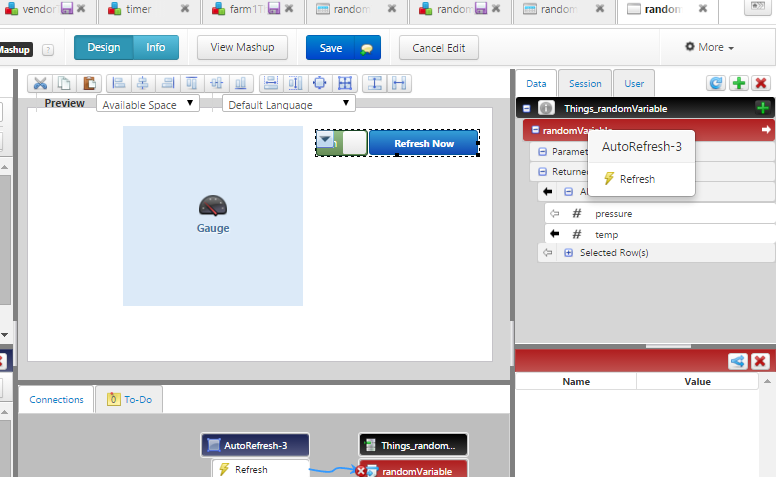
Task: Switch to the User tab
Action: click(x=634, y=84)
